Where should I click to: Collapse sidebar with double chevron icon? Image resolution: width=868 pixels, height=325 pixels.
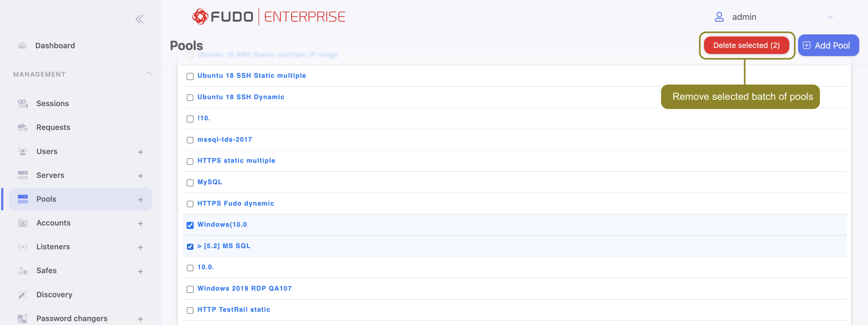point(139,19)
